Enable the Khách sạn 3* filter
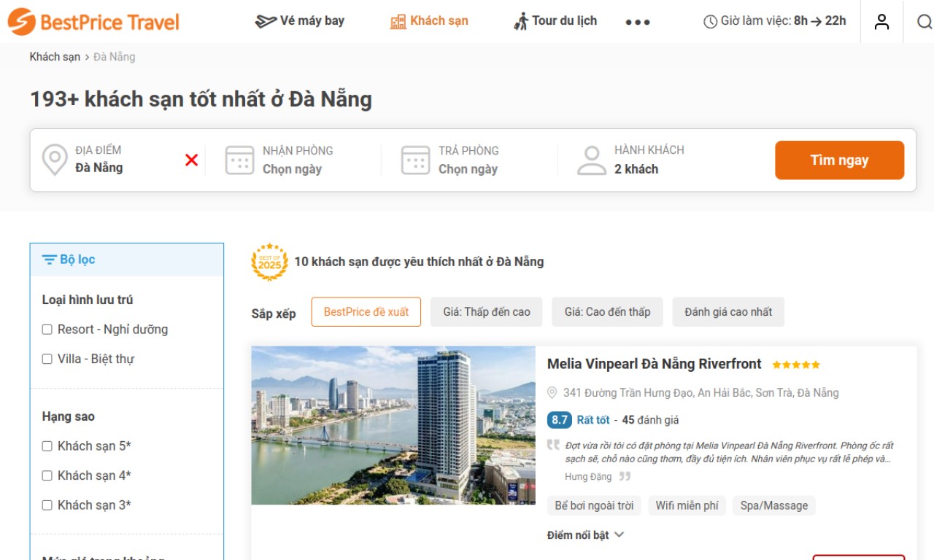The height and width of the screenshot is (560, 934). (47, 505)
